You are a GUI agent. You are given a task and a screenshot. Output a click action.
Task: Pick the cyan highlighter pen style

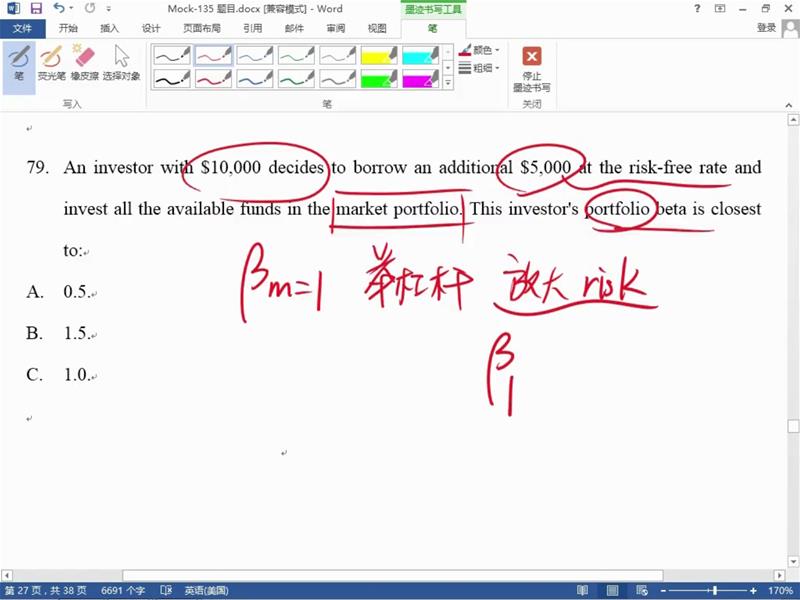(420, 55)
